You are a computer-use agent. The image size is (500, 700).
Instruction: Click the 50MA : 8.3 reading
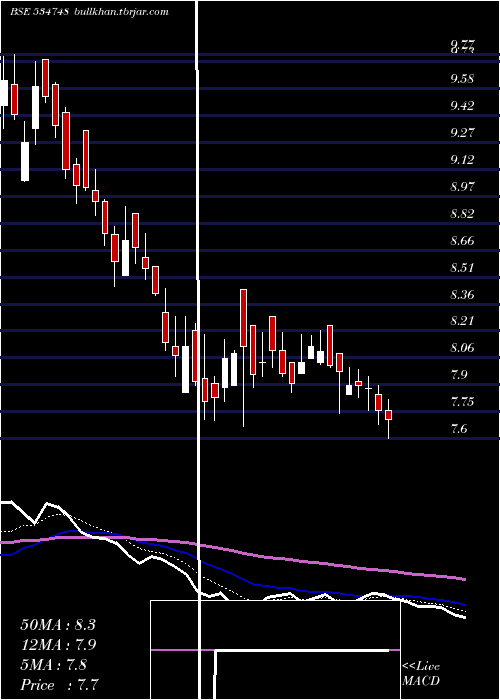tap(58, 625)
